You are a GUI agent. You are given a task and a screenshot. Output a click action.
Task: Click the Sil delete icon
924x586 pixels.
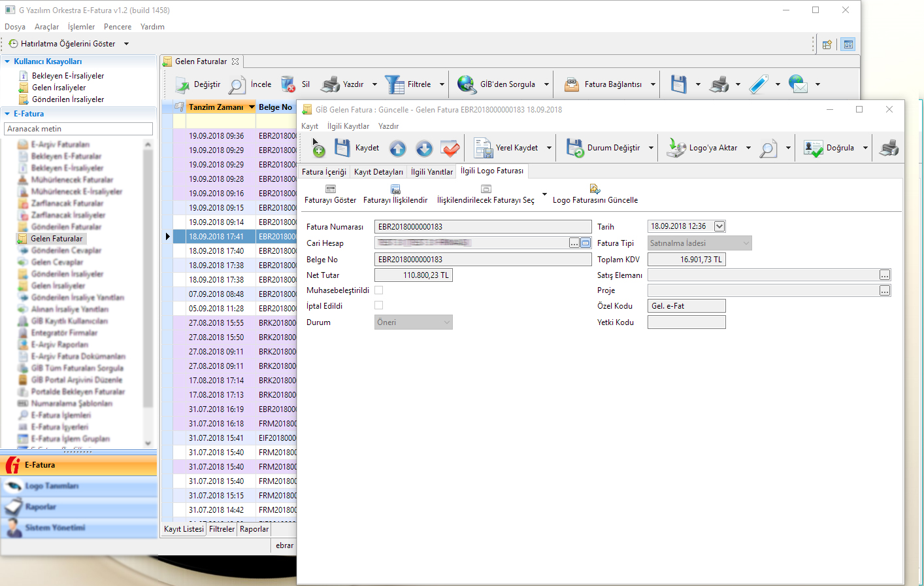click(288, 84)
